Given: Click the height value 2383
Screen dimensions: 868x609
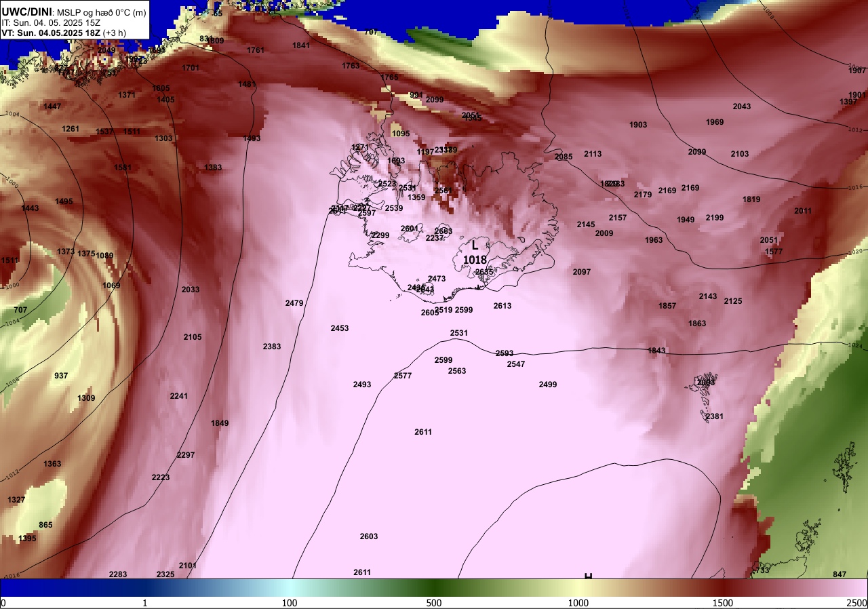Looking at the screenshot, I should click(x=272, y=347).
